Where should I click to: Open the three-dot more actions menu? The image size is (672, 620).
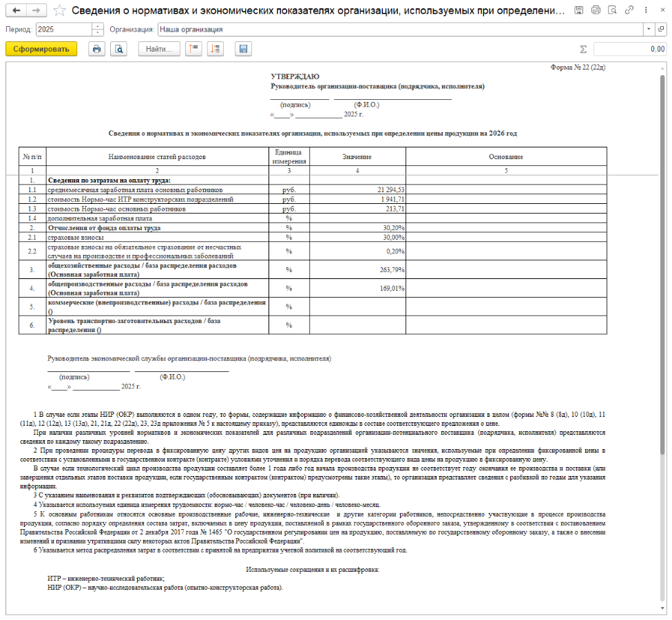tap(646, 10)
